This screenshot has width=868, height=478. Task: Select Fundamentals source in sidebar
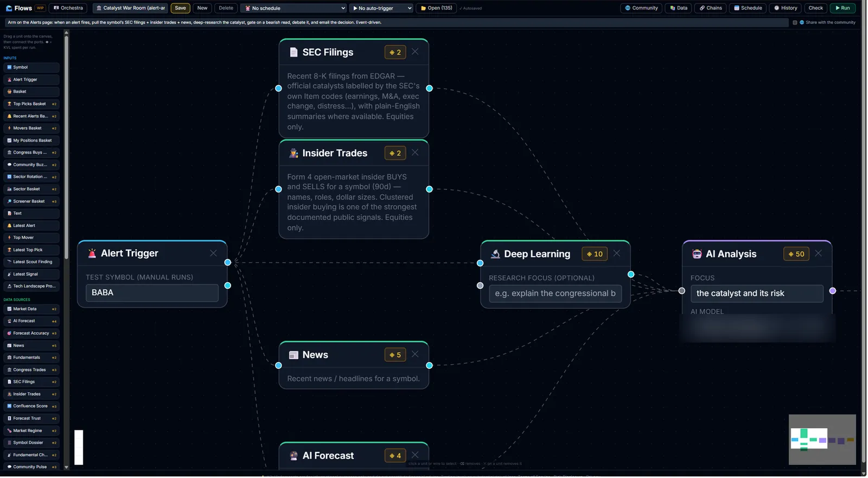(x=31, y=358)
